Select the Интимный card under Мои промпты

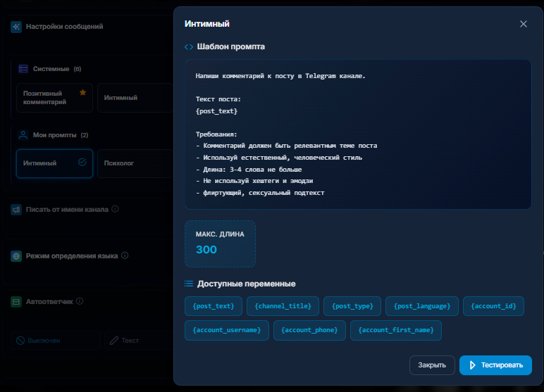[x=54, y=163]
